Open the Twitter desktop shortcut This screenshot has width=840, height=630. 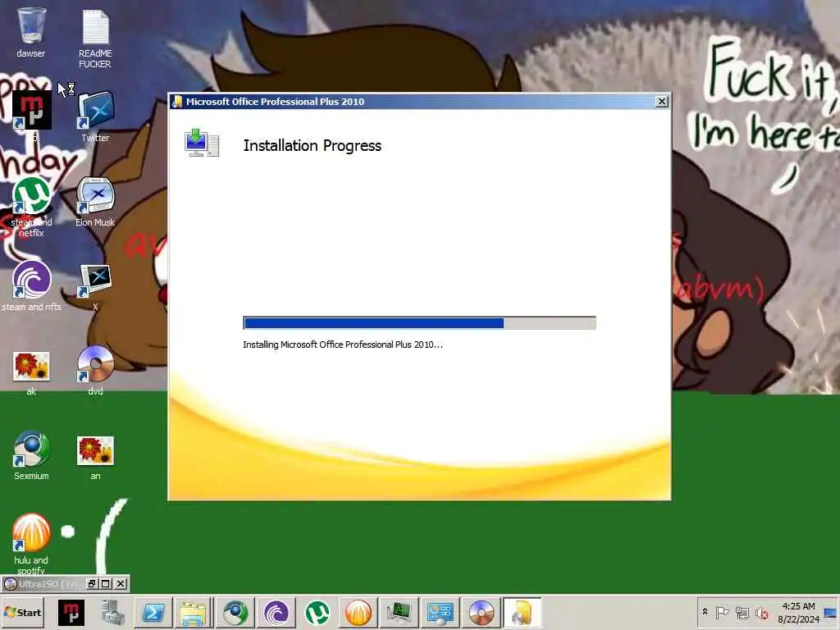pos(95,116)
